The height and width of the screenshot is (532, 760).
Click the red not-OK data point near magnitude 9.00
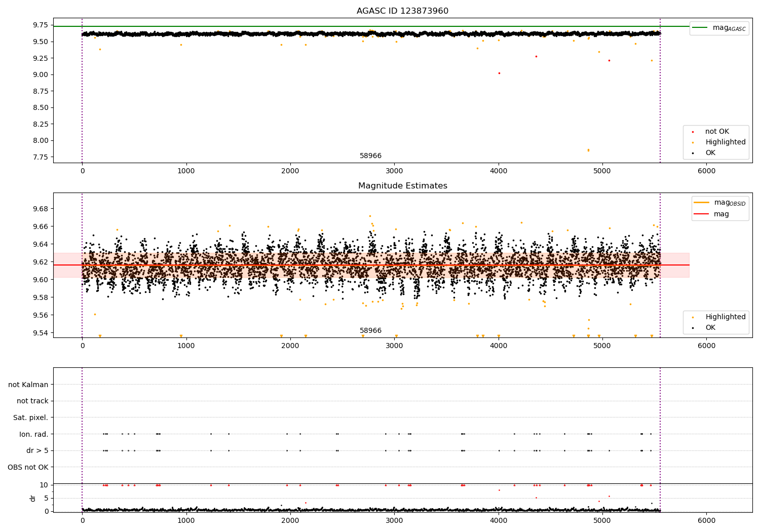499,73
